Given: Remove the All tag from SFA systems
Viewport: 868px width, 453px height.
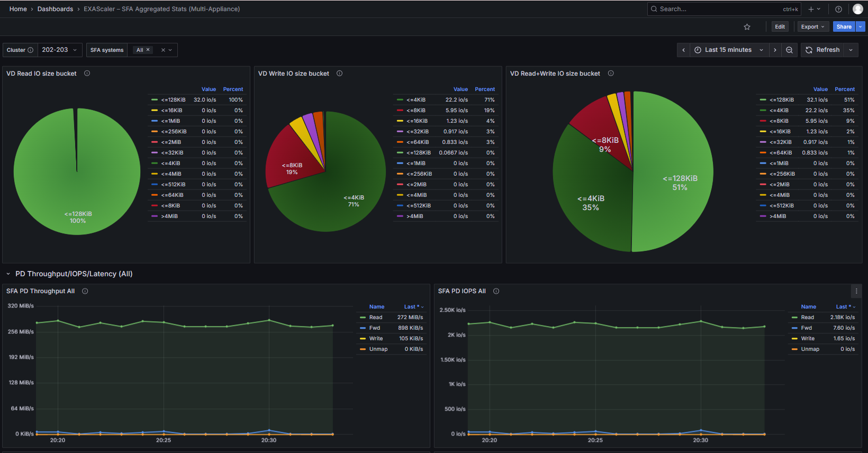Looking at the screenshot, I should click(x=148, y=50).
